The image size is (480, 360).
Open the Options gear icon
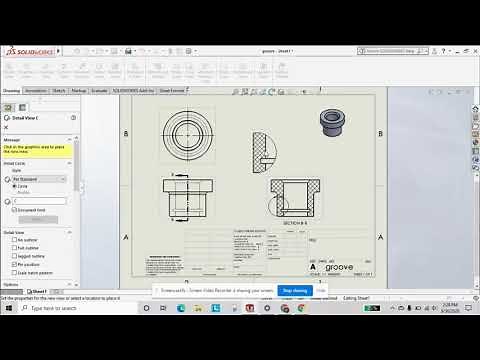(x=189, y=51)
